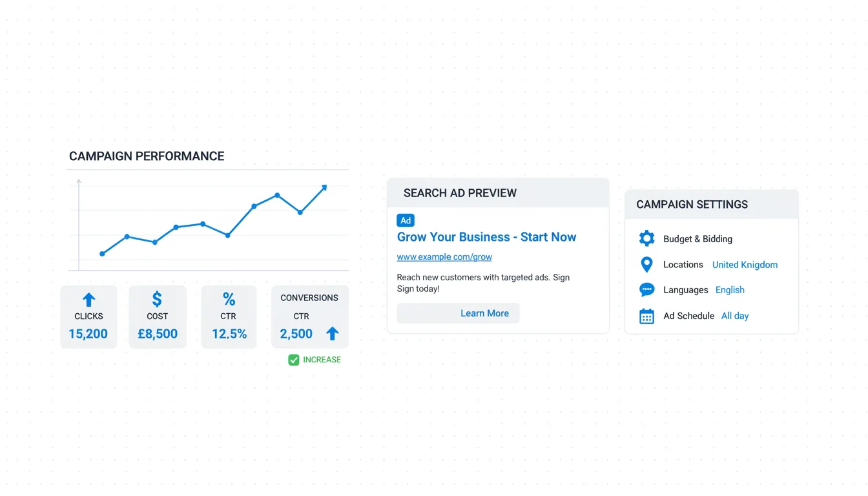Viewport: 868px width, 496px height.
Task: Click the percent icon above CTR
Action: point(229,299)
